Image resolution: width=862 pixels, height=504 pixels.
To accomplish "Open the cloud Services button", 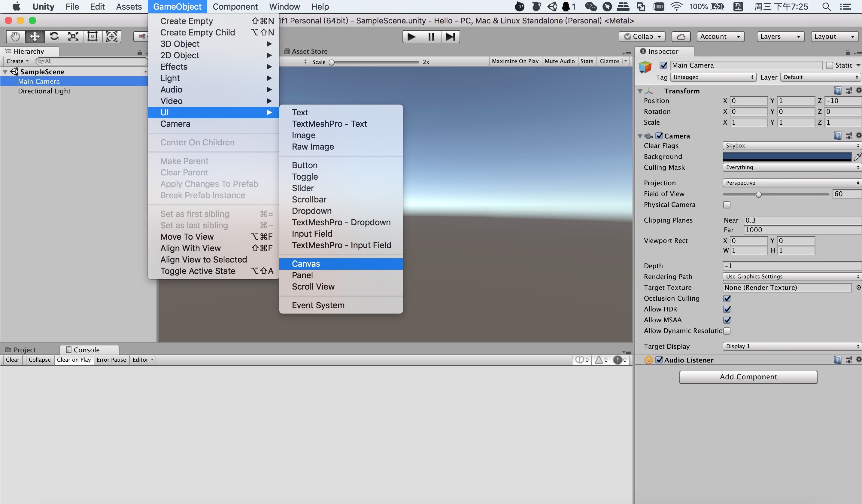I will pos(681,37).
